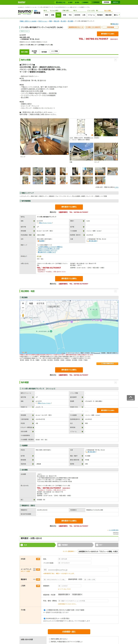This screenshot has height=644, width=138.
Task: Click 中古マンション breadcrumb link
Action: coord(43,21)
